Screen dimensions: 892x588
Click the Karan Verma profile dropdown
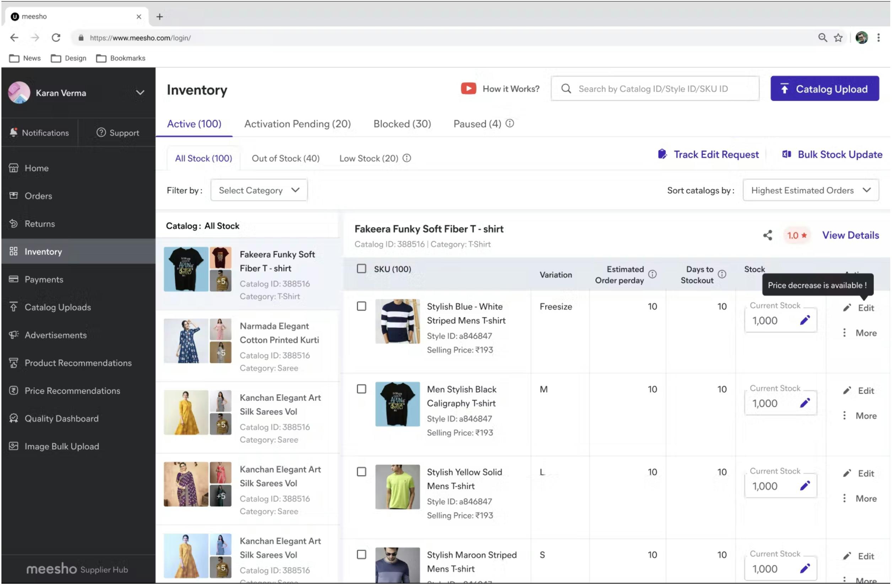140,93
